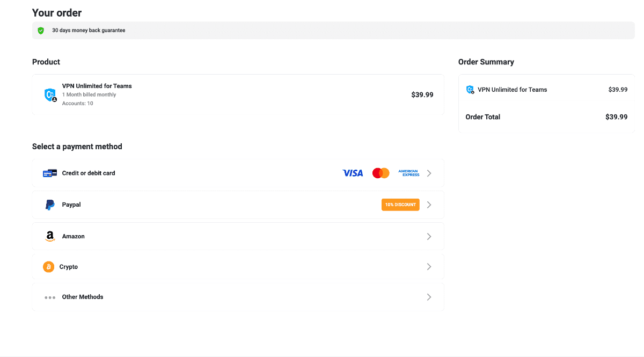Click the PayPal logo icon
The image size is (644, 357).
pos(50,205)
